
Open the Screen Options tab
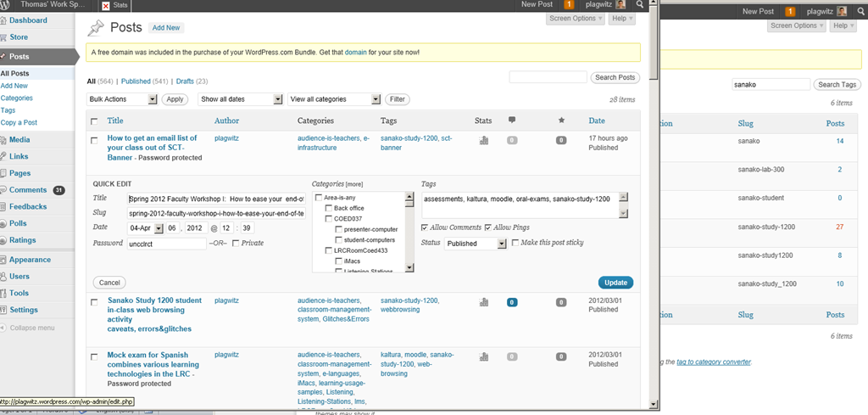point(577,19)
